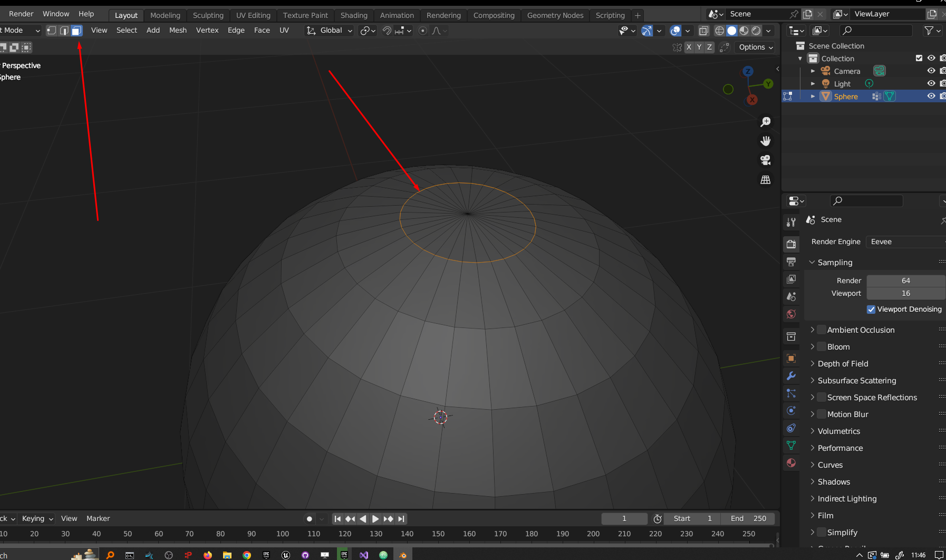This screenshot has height=560, width=946.
Task: Enable Bloom checkbox
Action: [x=822, y=346]
